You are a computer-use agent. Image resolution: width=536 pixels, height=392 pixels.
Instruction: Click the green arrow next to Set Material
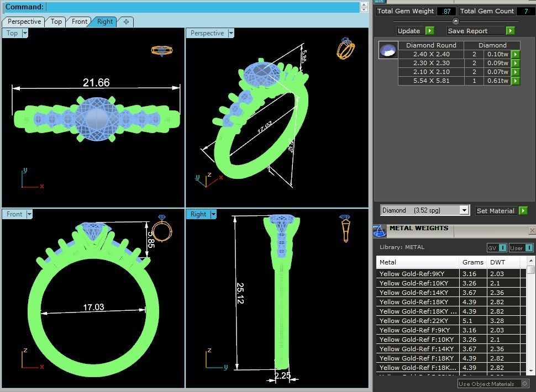pos(523,210)
